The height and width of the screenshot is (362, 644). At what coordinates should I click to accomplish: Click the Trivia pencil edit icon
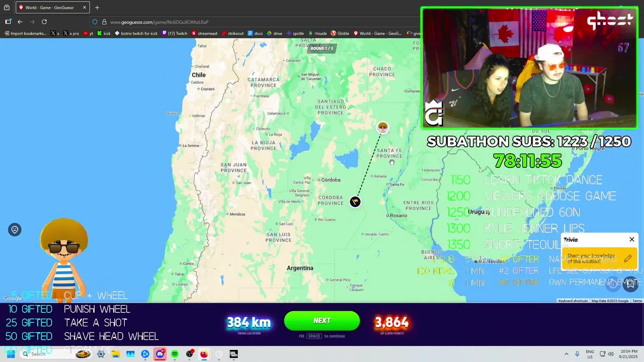click(x=628, y=259)
